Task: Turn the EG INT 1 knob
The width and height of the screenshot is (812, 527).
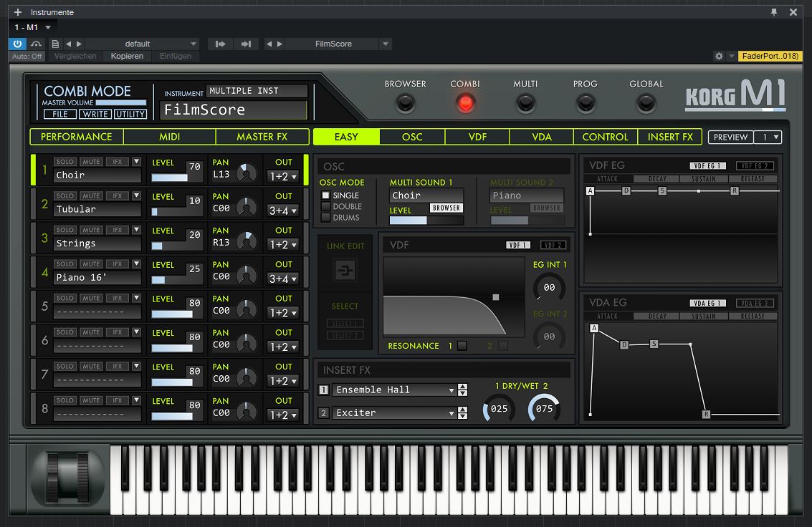Action: tap(549, 288)
